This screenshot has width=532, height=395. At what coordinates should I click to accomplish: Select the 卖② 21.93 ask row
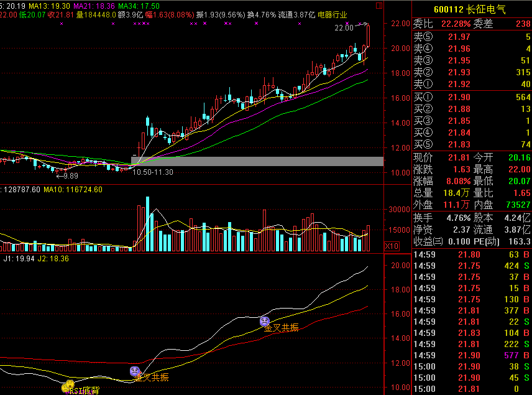click(x=472, y=72)
